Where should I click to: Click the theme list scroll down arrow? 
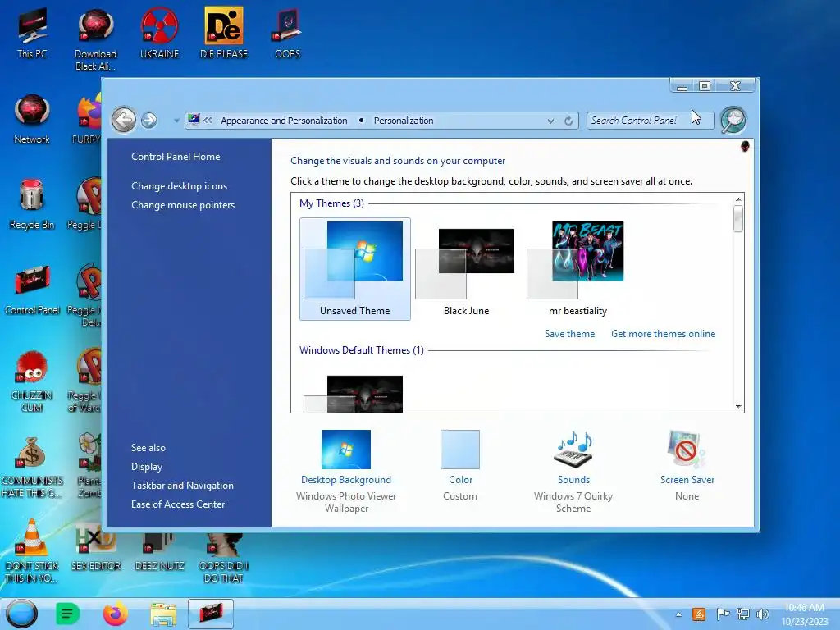point(738,407)
